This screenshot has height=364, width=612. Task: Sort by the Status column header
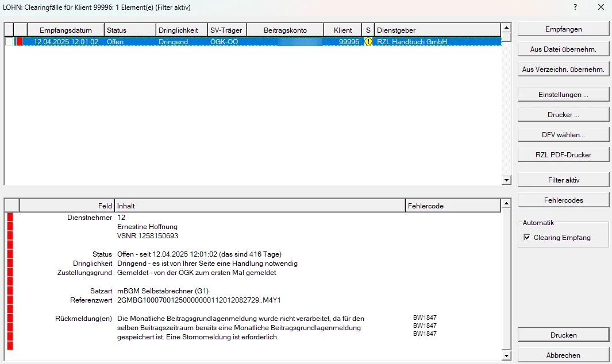point(130,30)
